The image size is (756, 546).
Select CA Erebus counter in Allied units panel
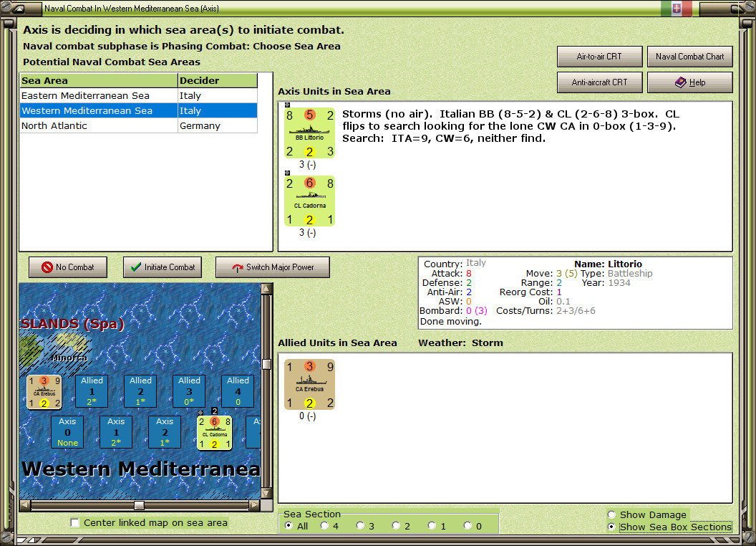click(309, 384)
